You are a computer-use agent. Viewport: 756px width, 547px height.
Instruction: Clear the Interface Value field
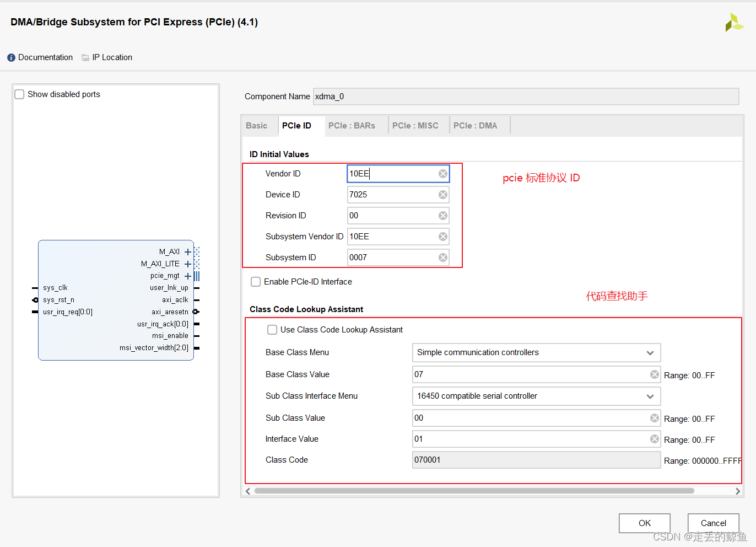[655, 439]
